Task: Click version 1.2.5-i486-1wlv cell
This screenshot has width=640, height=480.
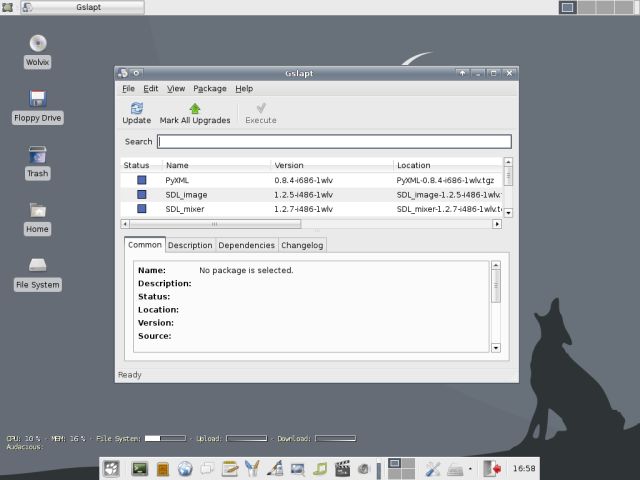Action: pyautogui.click(x=303, y=195)
